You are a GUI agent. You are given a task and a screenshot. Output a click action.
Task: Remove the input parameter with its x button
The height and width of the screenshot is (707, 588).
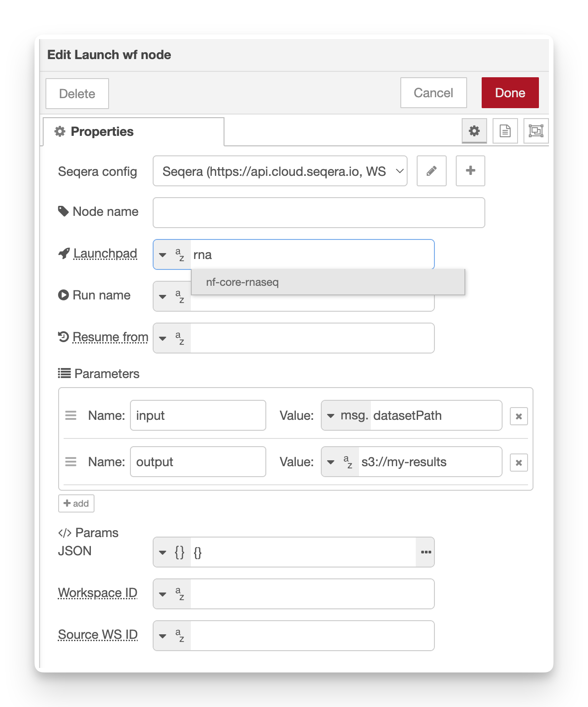518,415
